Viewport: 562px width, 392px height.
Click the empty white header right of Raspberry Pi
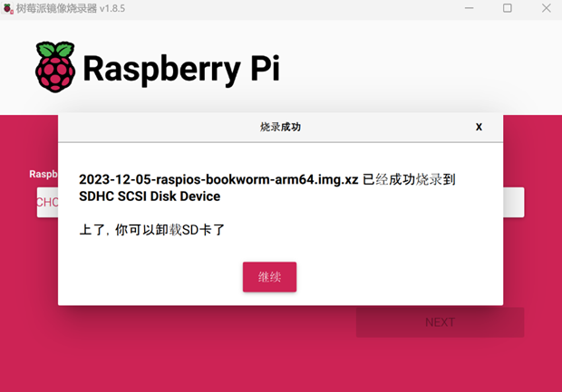pos(417,68)
